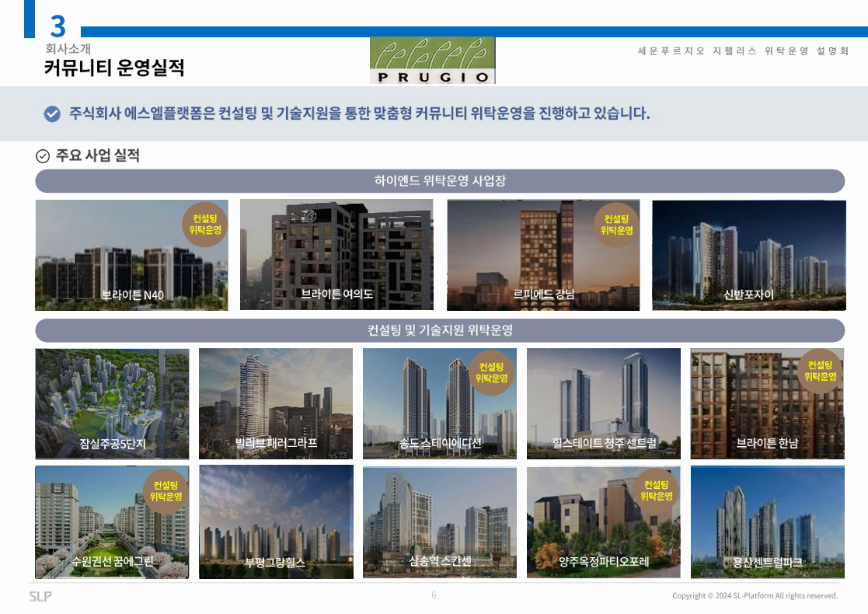Select the 브라이튼 N40 building photo

click(132, 255)
